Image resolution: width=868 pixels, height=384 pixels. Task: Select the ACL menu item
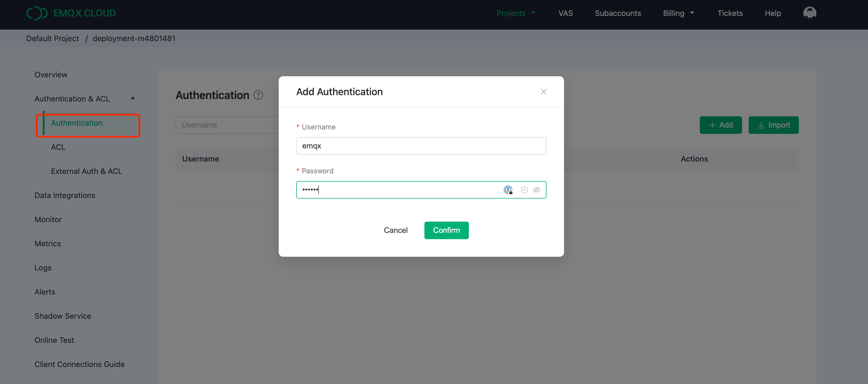point(59,147)
